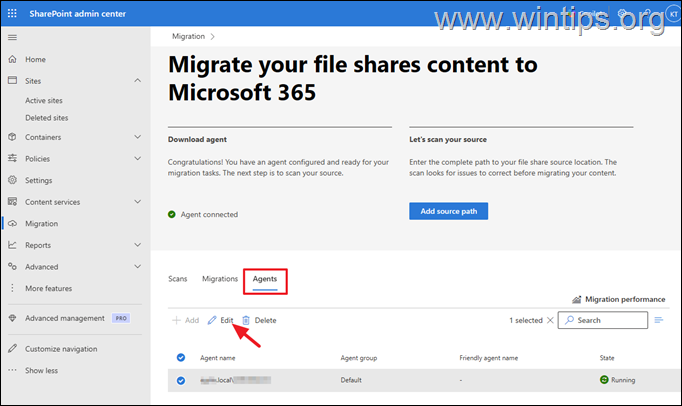This screenshot has width=682, height=406.
Task: Open Active sites in sidebar
Action: pyautogui.click(x=44, y=101)
